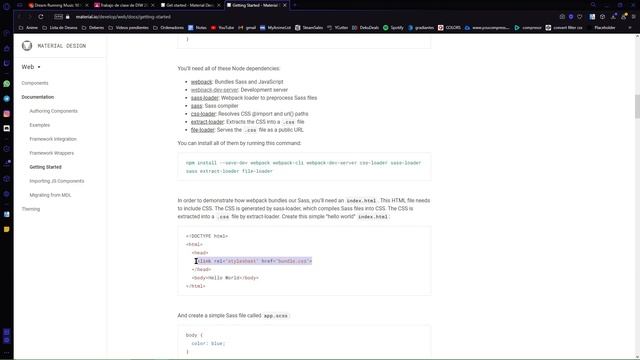Click the Opera logo menu icon
Viewport: 640px width, 360px height.
(7, 6)
